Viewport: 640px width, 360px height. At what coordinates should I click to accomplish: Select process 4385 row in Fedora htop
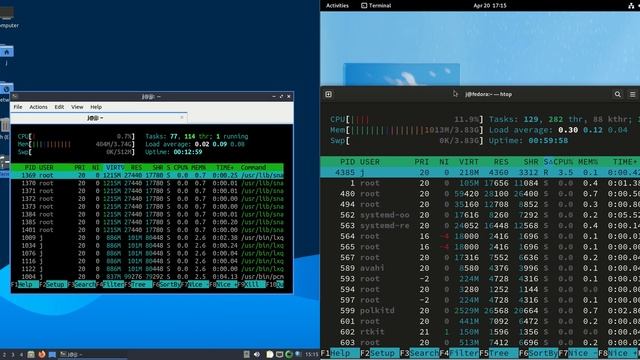coord(480,172)
